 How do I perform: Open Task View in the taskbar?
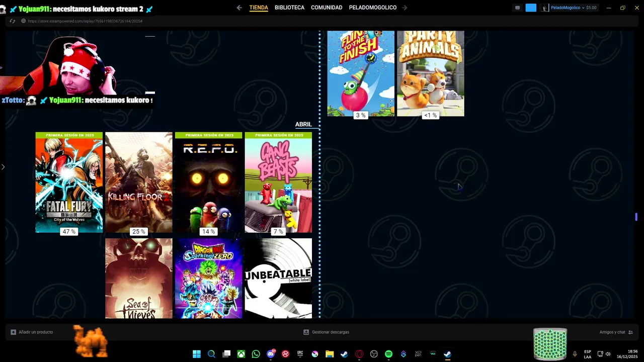tap(226, 354)
